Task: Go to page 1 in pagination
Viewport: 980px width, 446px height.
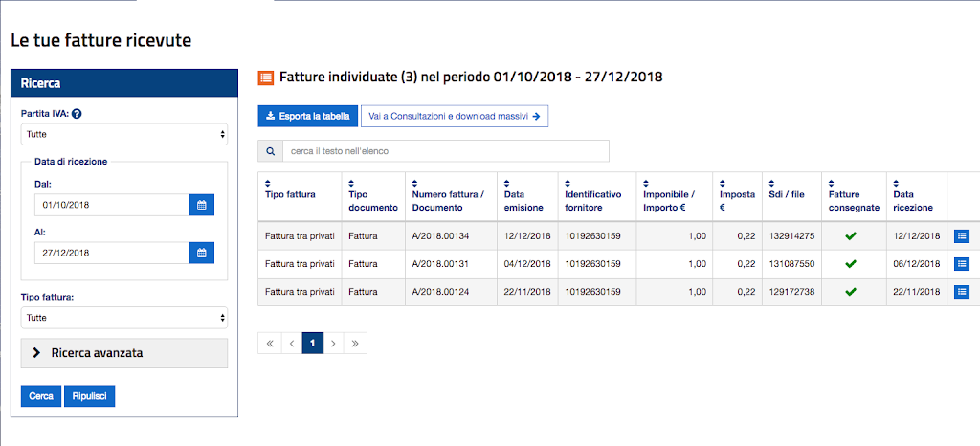Action: click(x=312, y=343)
